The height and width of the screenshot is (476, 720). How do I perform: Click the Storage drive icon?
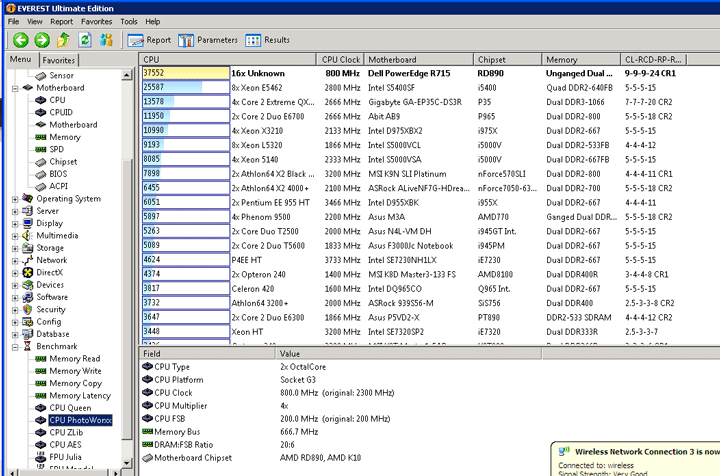coord(28,248)
